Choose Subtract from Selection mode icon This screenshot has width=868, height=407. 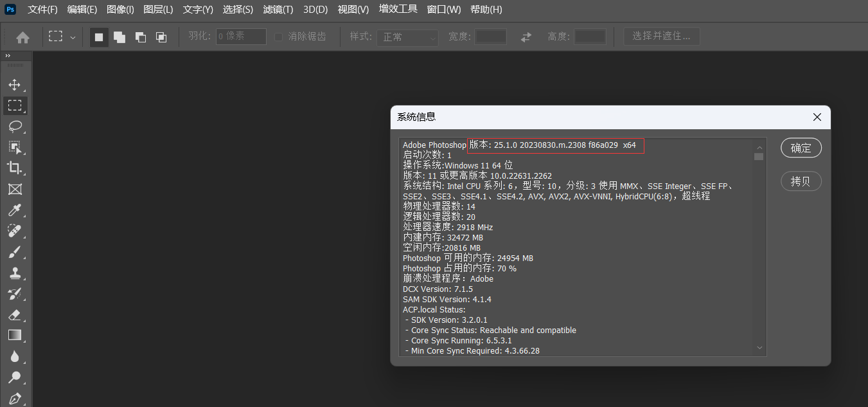(x=140, y=37)
